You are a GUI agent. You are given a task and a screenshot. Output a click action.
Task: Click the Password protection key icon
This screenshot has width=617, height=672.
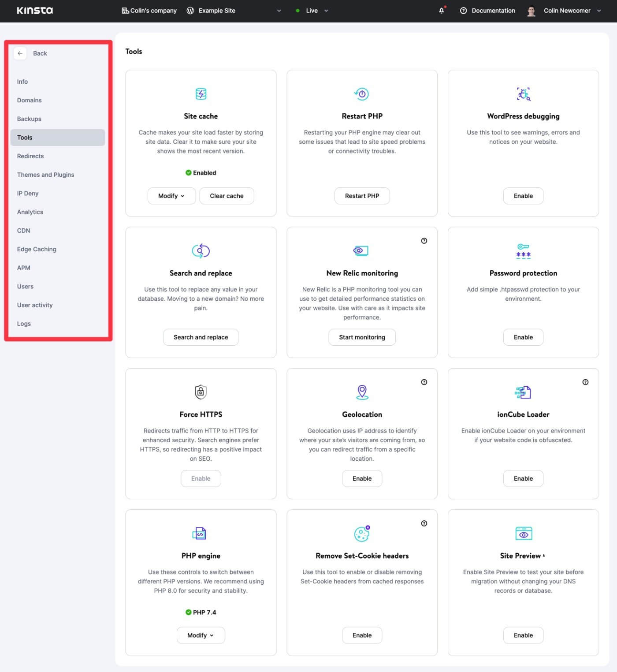coord(523,251)
